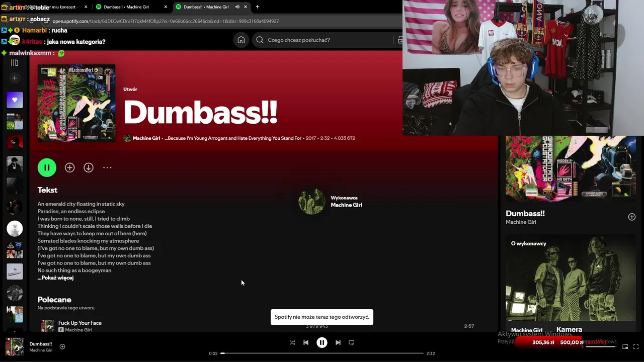Click the 2:57 duration of Fuck Up Your Face

pyautogui.click(x=469, y=326)
